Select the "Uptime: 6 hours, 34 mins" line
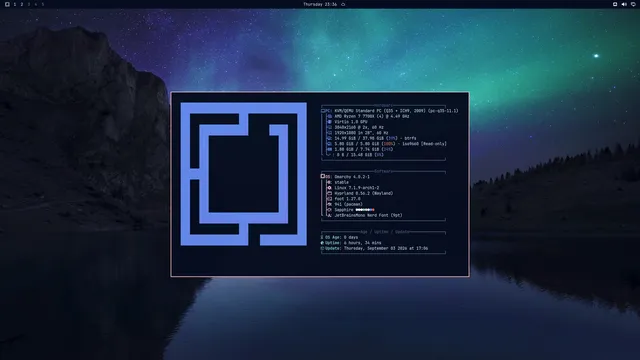 tap(351, 243)
